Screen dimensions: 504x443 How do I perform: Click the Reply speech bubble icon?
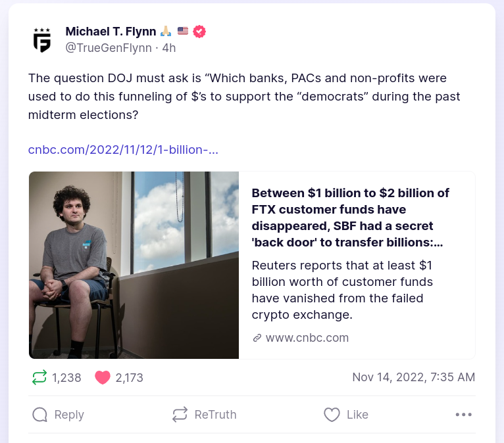click(40, 415)
